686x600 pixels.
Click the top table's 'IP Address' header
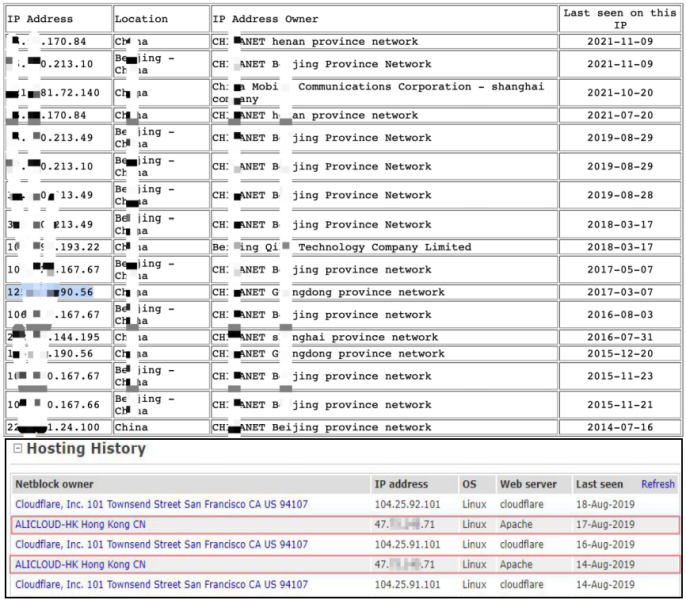pos(40,19)
